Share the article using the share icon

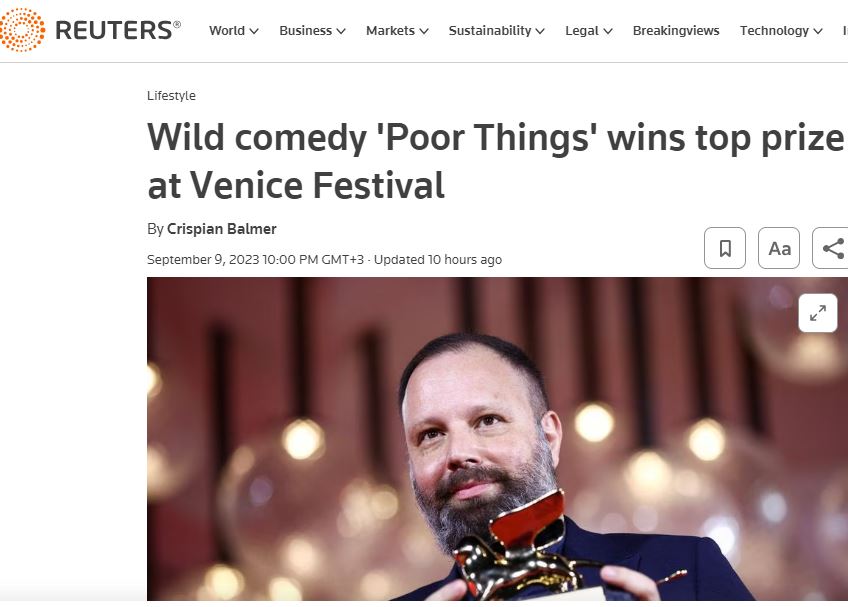(831, 248)
